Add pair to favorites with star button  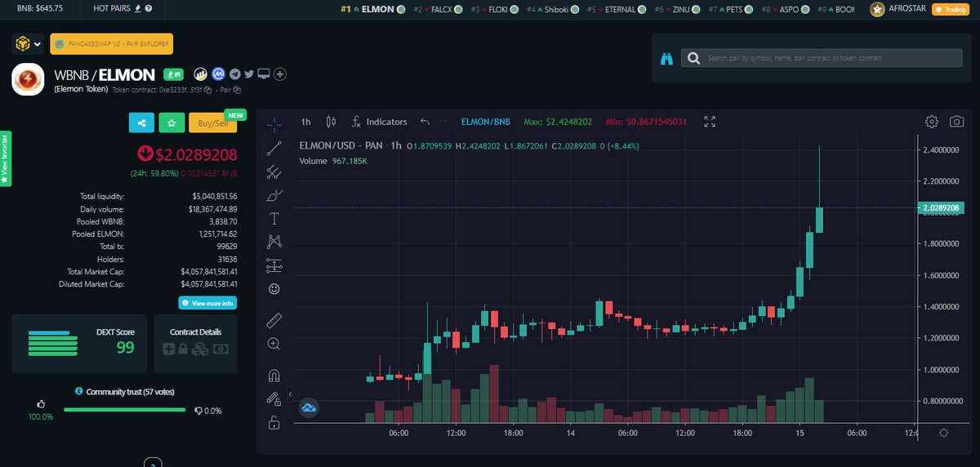(x=171, y=122)
